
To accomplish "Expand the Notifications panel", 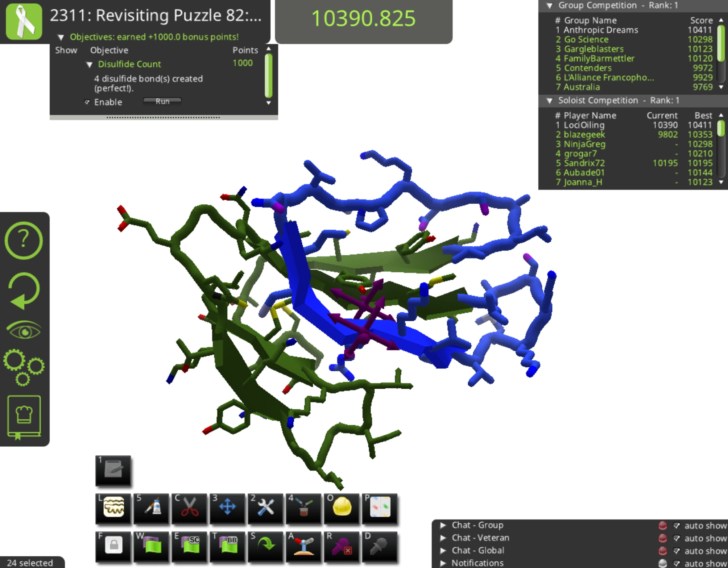I will (x=443, y=563).
